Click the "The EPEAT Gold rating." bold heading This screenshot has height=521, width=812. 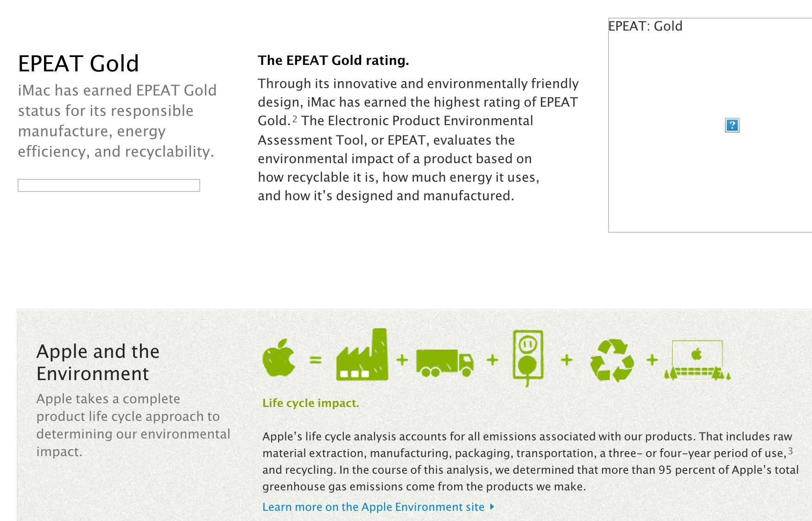[x=333, y=60]
